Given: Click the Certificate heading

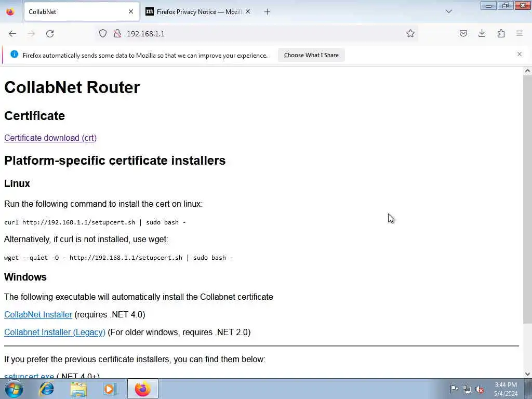Looking at the screenshot, I should 34,116.
